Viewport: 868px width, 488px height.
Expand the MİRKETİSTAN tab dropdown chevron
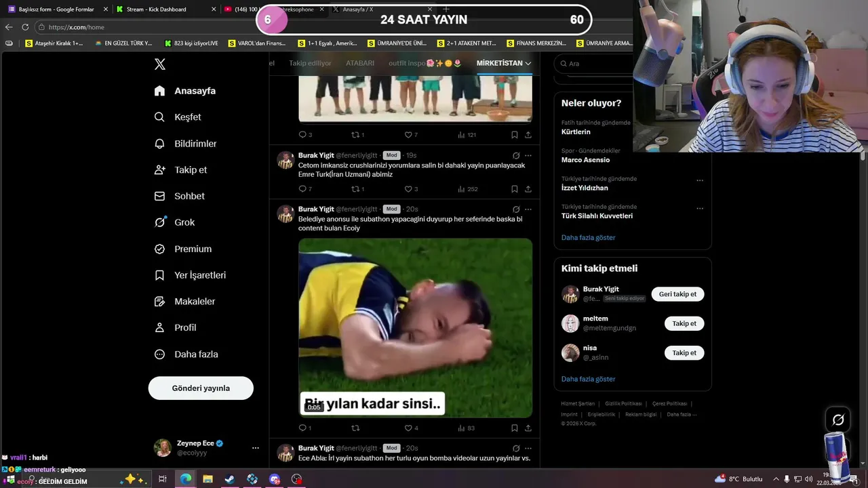tap(528, 63)
